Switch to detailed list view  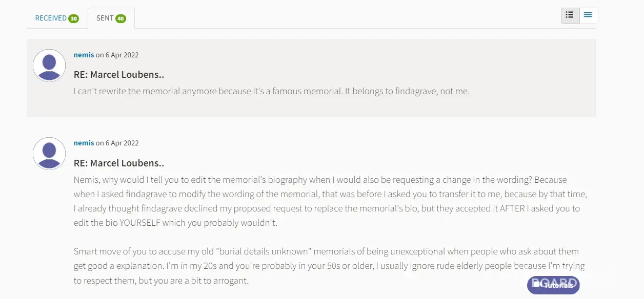point(570,15)
